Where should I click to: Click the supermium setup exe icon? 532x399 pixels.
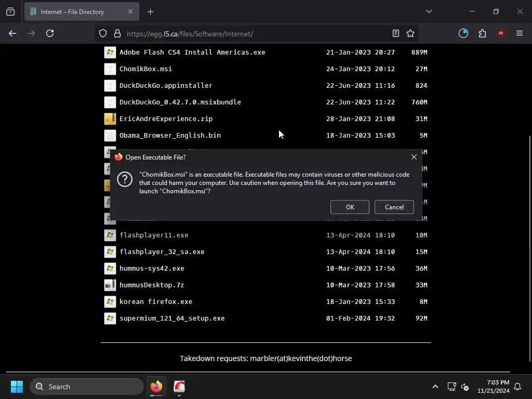[110, 318]
